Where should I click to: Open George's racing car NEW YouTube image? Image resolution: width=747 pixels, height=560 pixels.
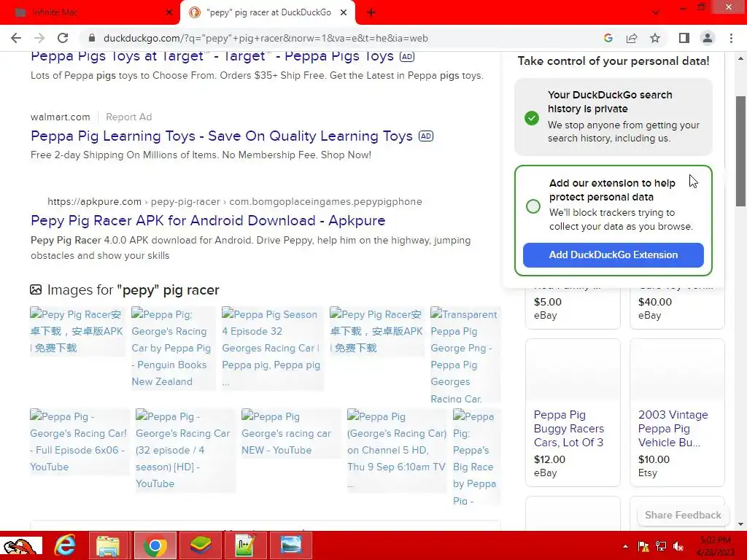point(290,433)
